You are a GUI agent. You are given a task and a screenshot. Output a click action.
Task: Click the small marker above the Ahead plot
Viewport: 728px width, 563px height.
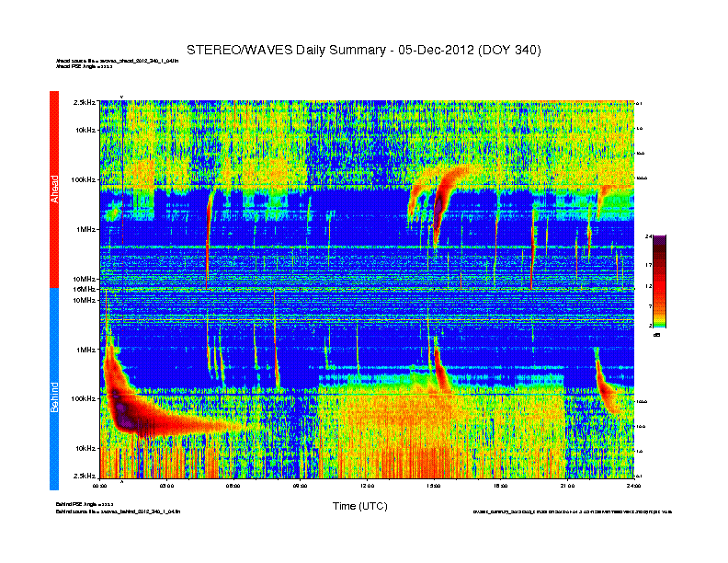tap(122, 96)
